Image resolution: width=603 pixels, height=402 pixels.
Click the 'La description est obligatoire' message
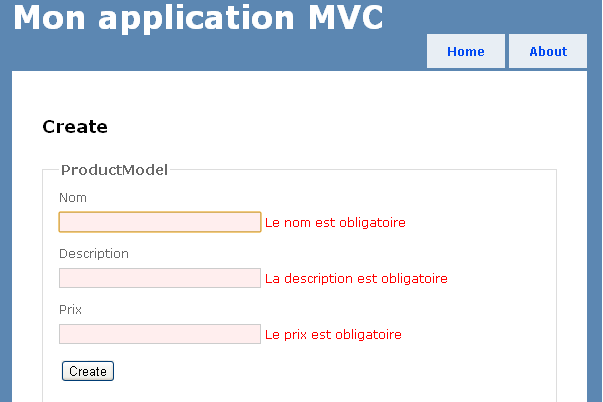pyautogui.click(x=356, y=278)
